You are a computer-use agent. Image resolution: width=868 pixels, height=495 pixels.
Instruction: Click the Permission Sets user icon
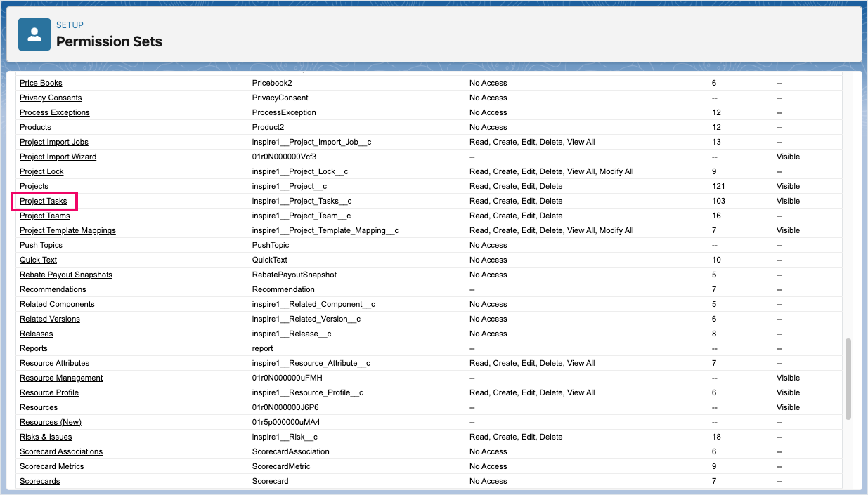pyautogui.click(x=34, y=34)
